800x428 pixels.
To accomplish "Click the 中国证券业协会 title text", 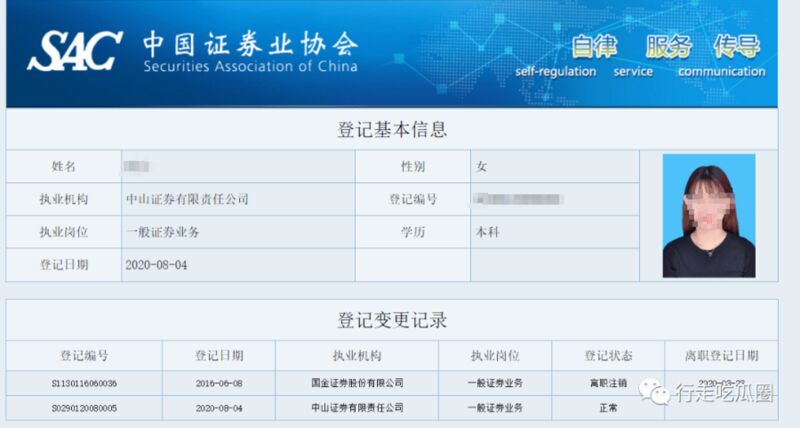I will coord(250,44).
